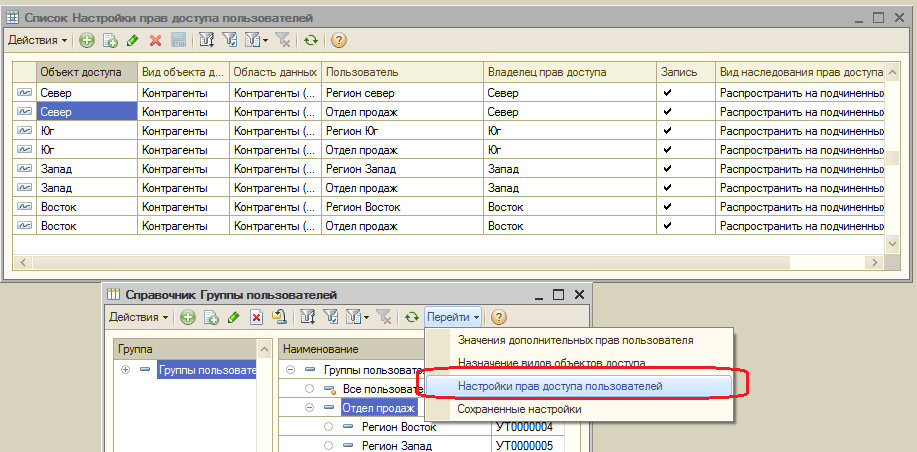The height and width of the screenshot is (452, 917).
Task: Click horizontal scrollbar right arrow in access rights list
Action: (x=875, y=263)
